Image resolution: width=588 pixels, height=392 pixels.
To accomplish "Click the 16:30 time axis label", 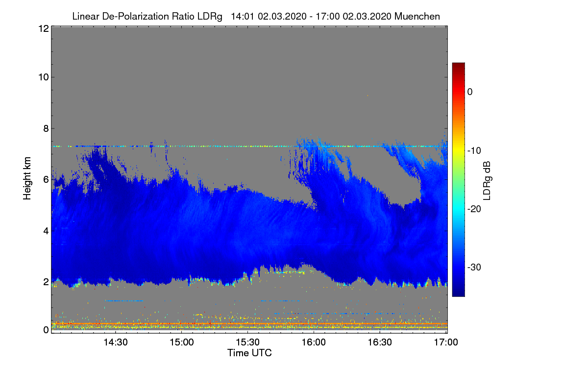I will coord(380,342).
